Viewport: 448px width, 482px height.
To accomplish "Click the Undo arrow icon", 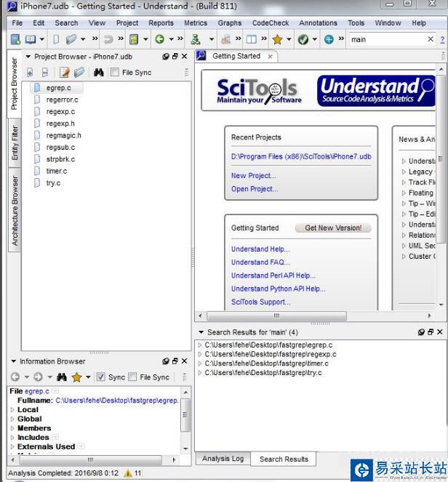I will tap(108, 39).
